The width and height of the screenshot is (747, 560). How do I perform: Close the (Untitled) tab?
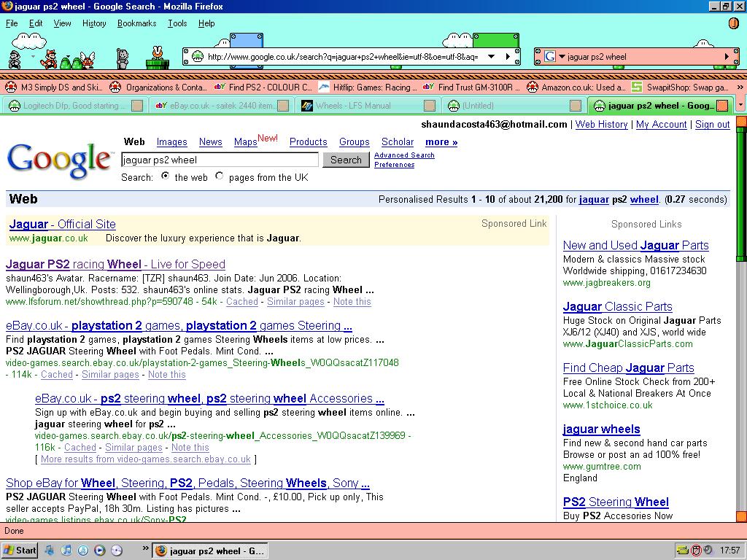576,106
